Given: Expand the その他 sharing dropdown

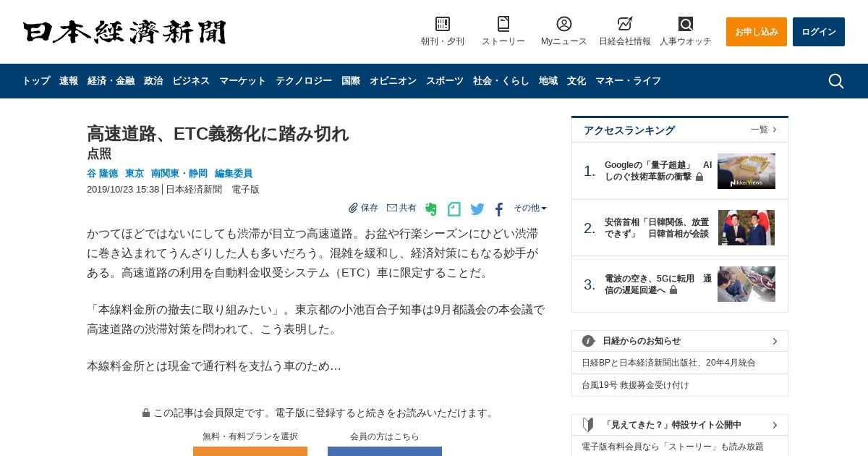Looking at the screenshot, I should (530, 208).
